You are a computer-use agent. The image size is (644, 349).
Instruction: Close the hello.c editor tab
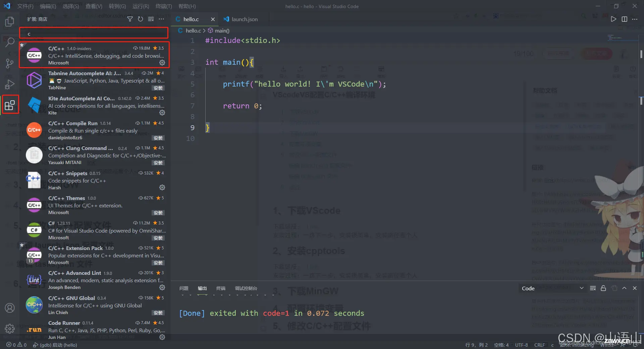213,19
